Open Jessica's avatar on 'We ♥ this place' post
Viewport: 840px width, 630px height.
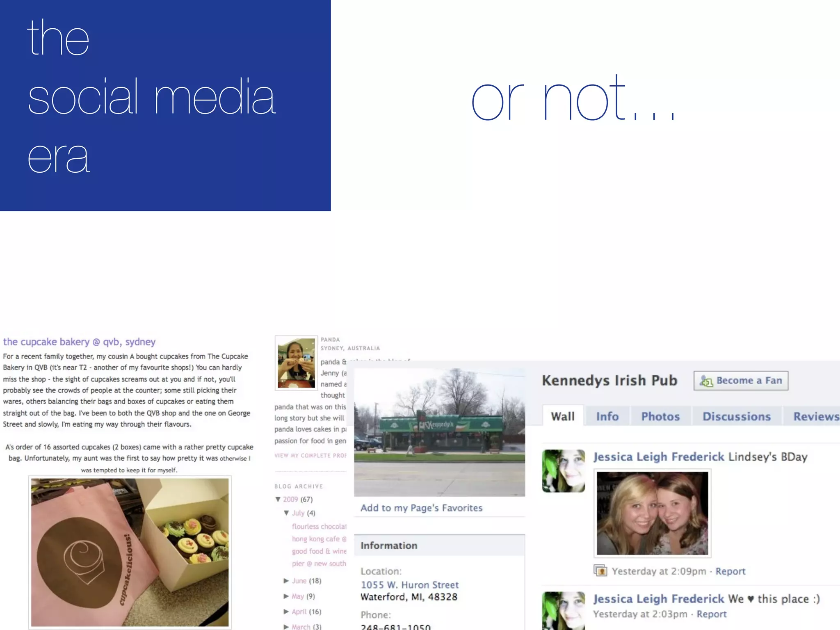tap(564, 611)
